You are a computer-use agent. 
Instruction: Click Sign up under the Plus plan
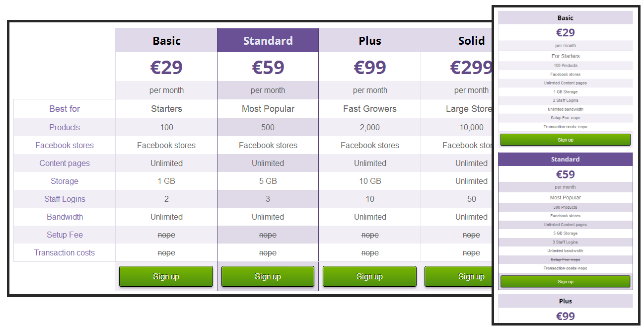(x=369, y=276)
